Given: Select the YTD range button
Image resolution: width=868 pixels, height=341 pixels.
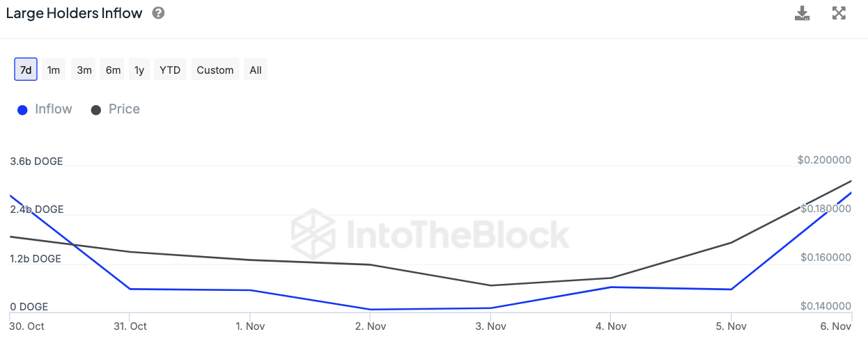Looking at the screenshot, I should 170,70.
